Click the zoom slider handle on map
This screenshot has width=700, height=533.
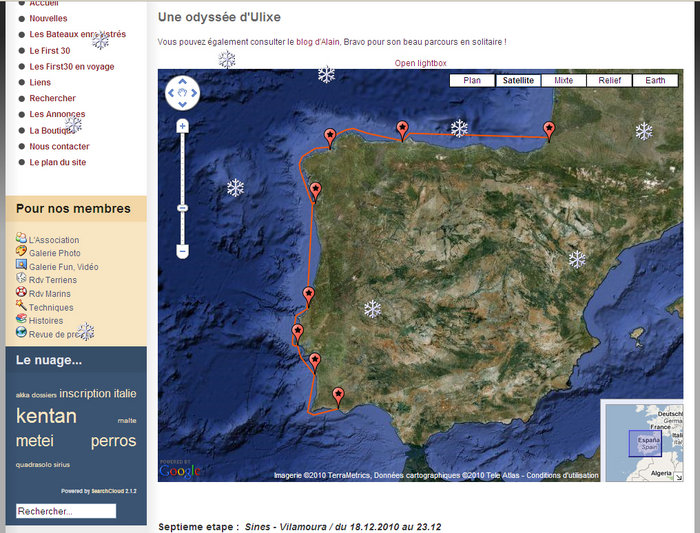tap(182, 207)
